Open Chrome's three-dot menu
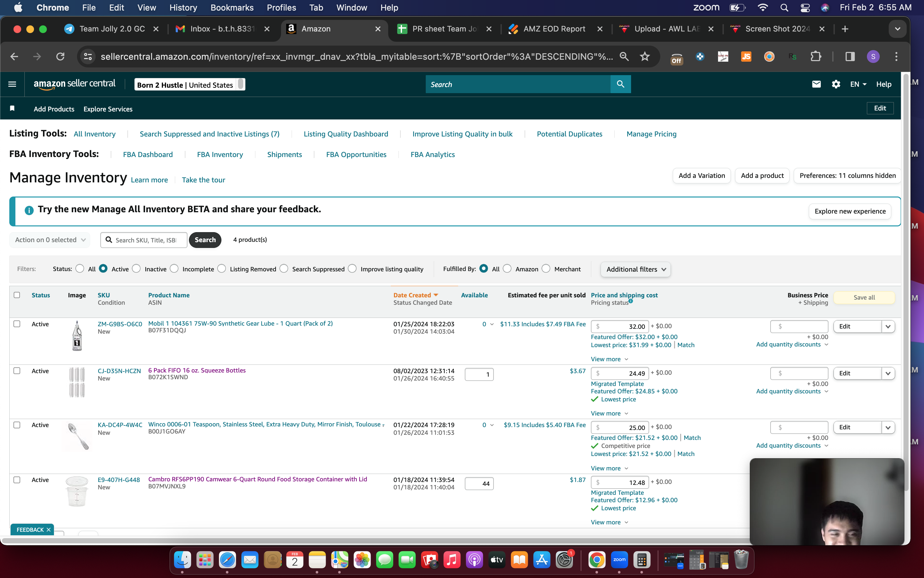Viewport: 924px width, 578px height. click(x=896, y=57)
